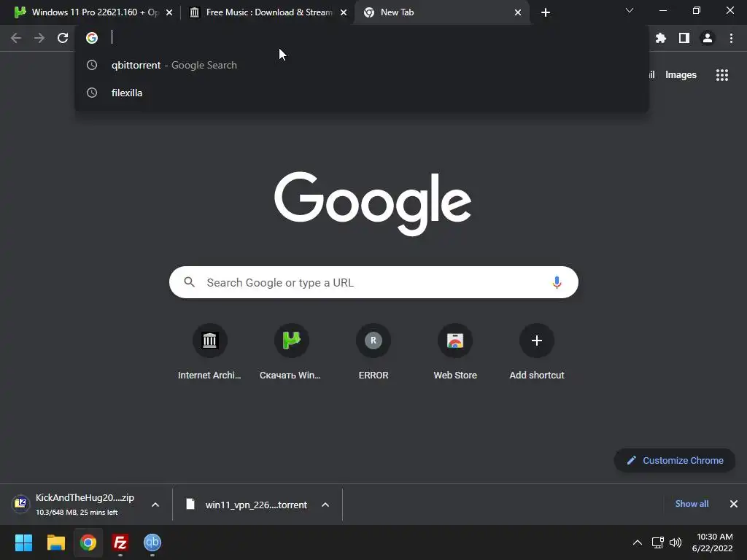This screenshot has height=560, width=747.
Task: Close the downloads bar
Action: 734,504
